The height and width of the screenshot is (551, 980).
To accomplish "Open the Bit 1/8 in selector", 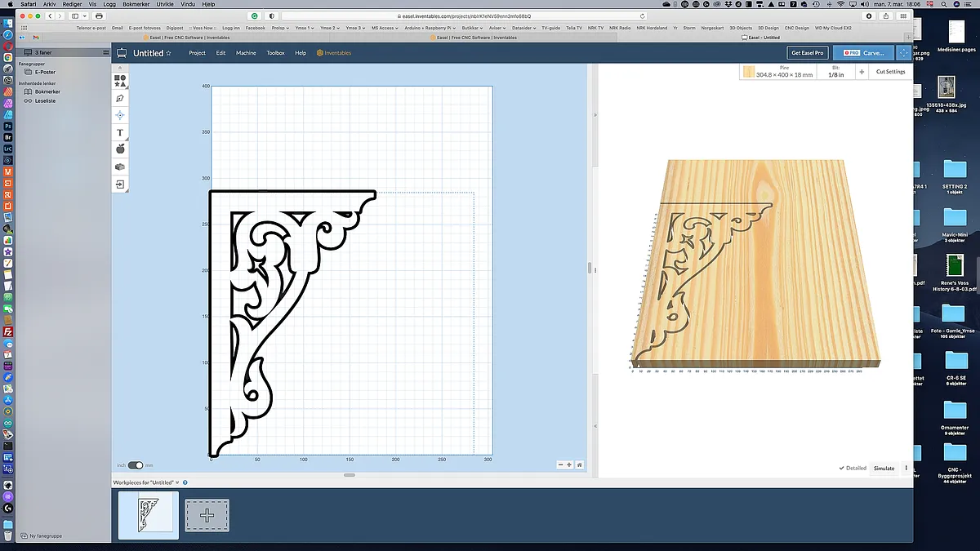I will (x=835, y=72).
